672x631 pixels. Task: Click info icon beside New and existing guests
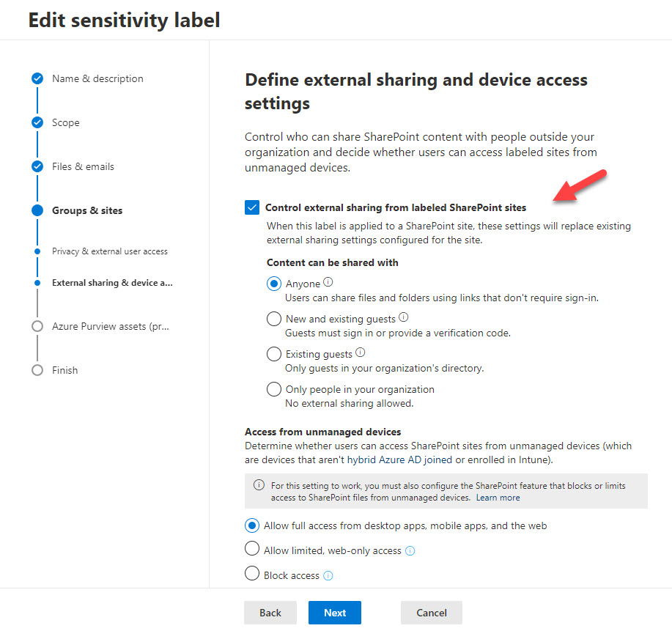point(404,318)
